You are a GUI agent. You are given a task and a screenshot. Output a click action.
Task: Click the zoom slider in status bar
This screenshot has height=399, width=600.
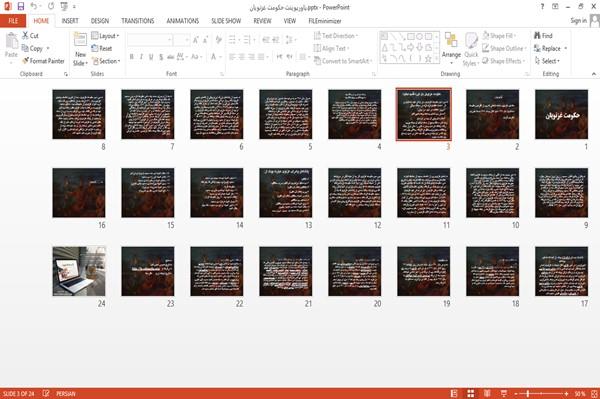tap(541, 393)
